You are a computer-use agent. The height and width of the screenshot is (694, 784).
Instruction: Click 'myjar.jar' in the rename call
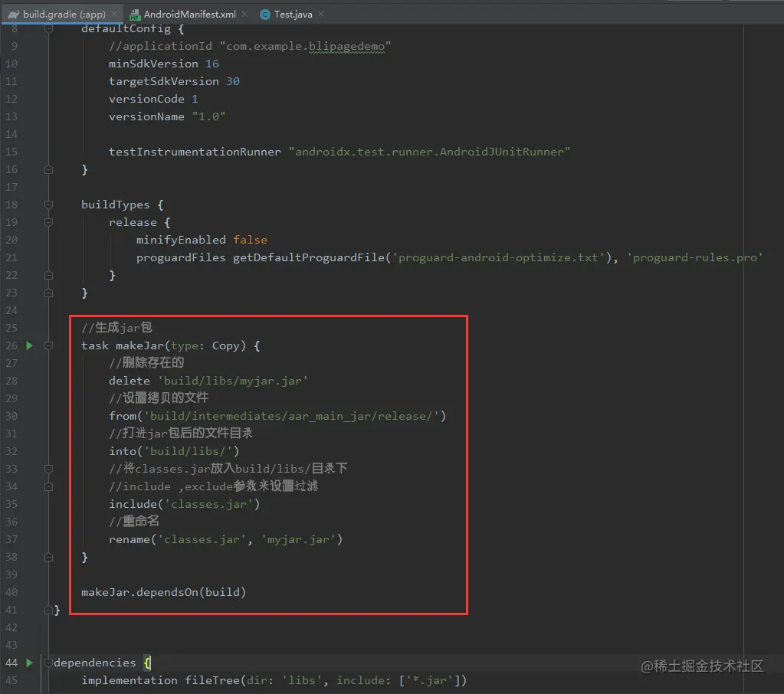[x=298, y=539]
